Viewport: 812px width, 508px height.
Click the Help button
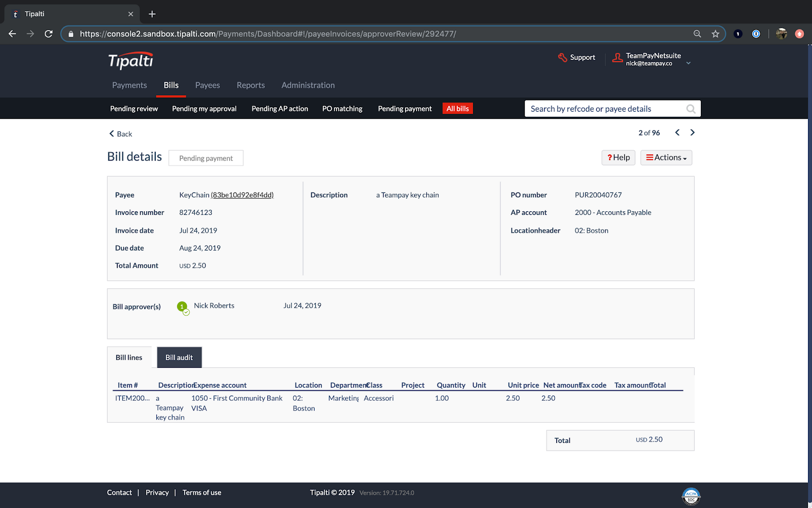tap(618, 157)
